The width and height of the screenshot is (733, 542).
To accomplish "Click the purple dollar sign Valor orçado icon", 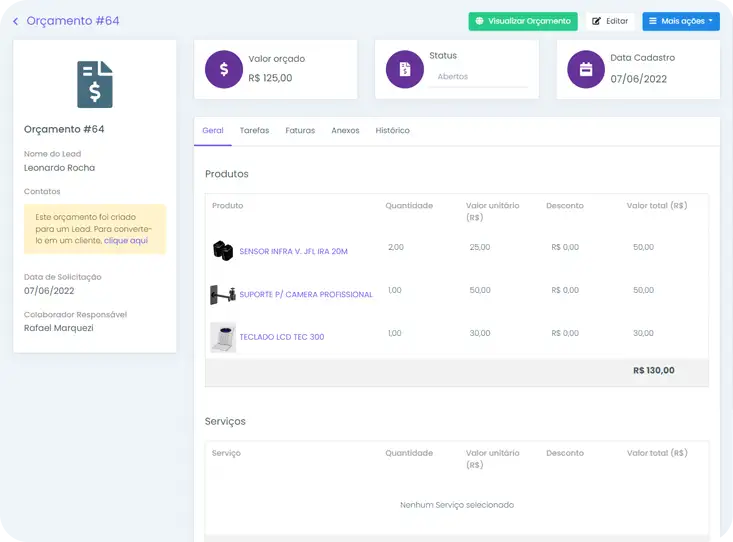I will point(224,69).
